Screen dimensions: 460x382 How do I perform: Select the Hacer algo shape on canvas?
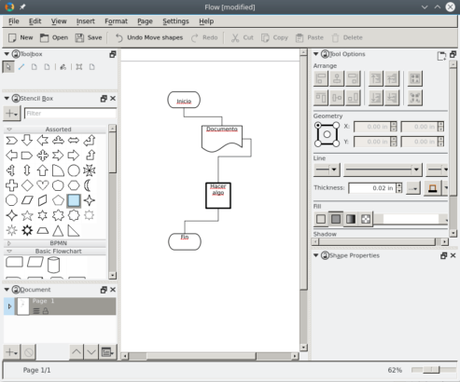click(218, 195)
